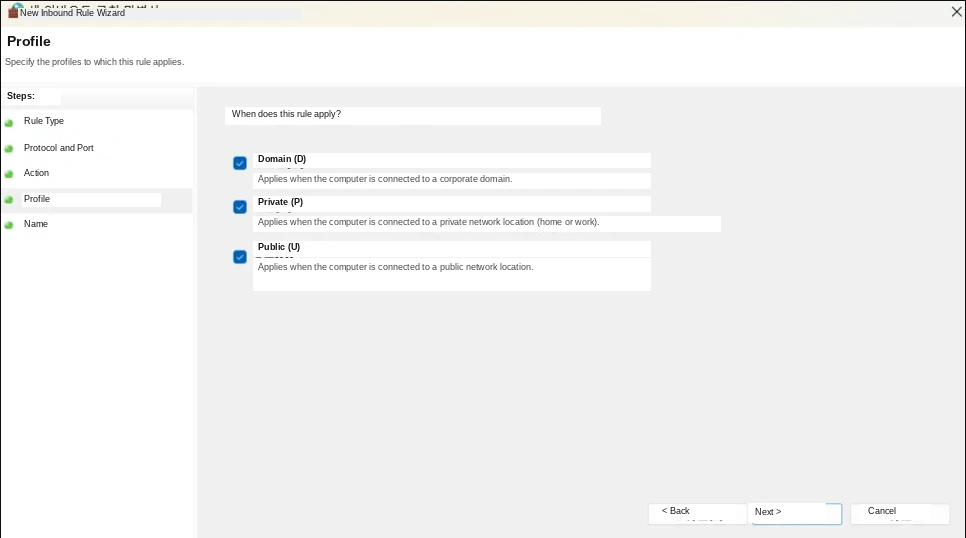966x538 pixels.
Task: Select the Action step in sidebar
Action: pyautogui.click(x=36, y=173)
